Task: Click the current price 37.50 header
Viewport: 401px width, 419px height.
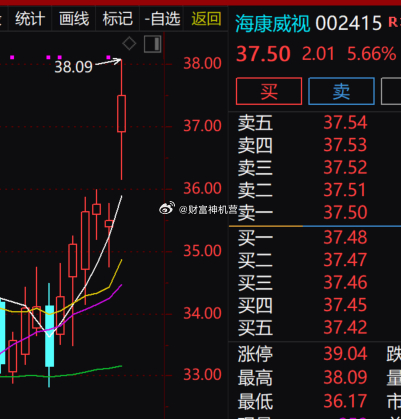Action: (263, 54)
